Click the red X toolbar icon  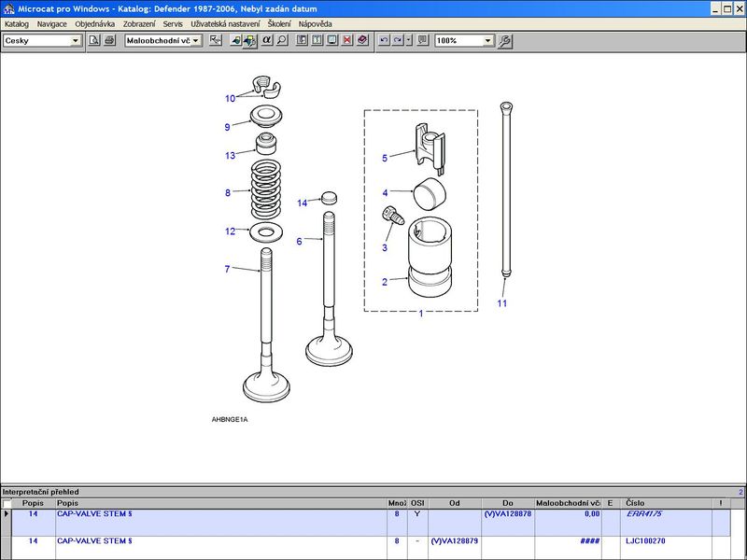(347, 41)
